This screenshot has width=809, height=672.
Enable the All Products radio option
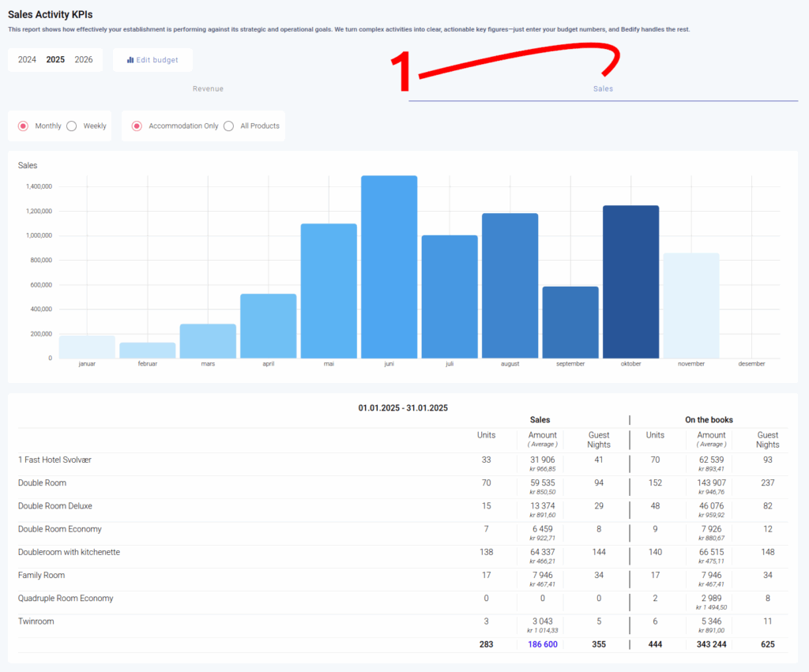(229, 126)
